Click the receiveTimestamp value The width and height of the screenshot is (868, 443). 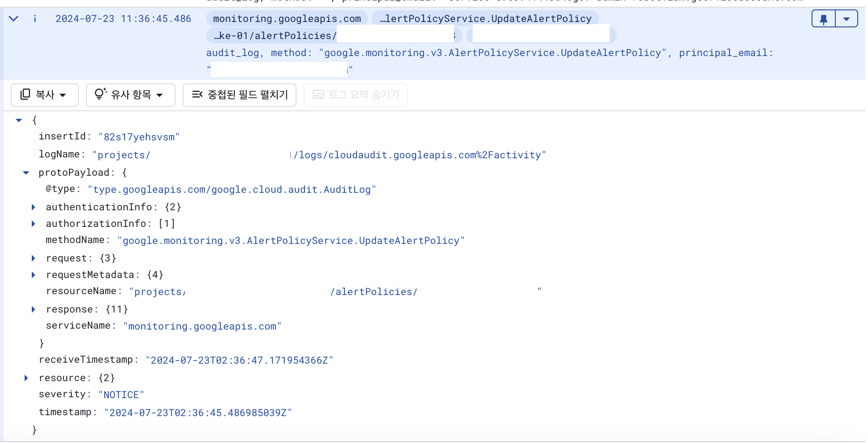coord(240,360)
